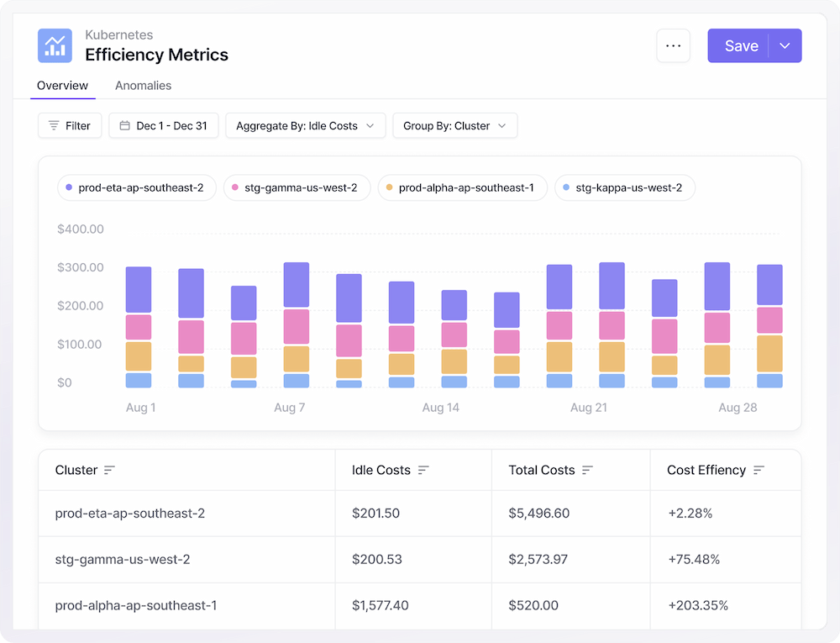This screenshot has height=643, width=840.
Task: Click the sort icon beside Total Costs
Action: [x=588, y=471]
